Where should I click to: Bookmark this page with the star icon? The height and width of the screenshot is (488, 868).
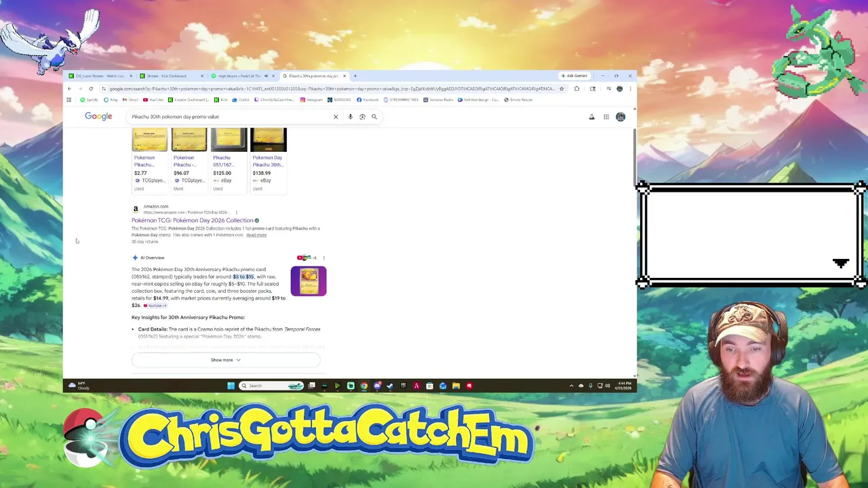click(x=561, y=89)
